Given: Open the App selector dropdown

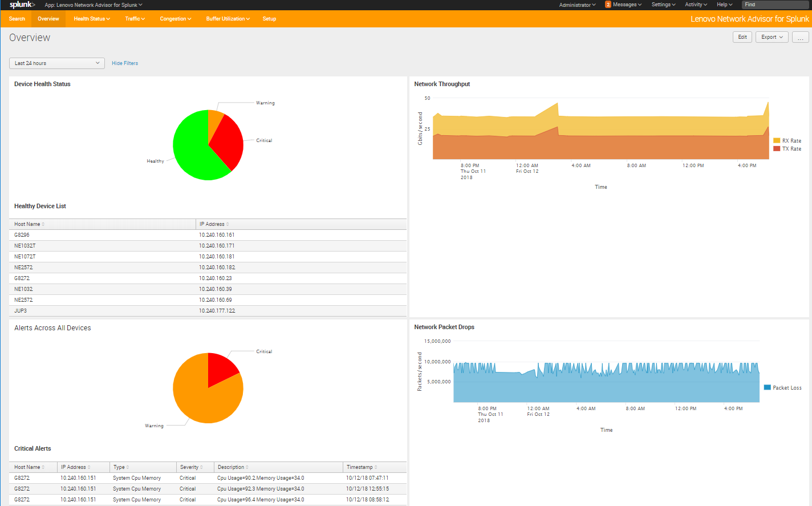Looking at the screenshot, I should click(x=94, y=5).
